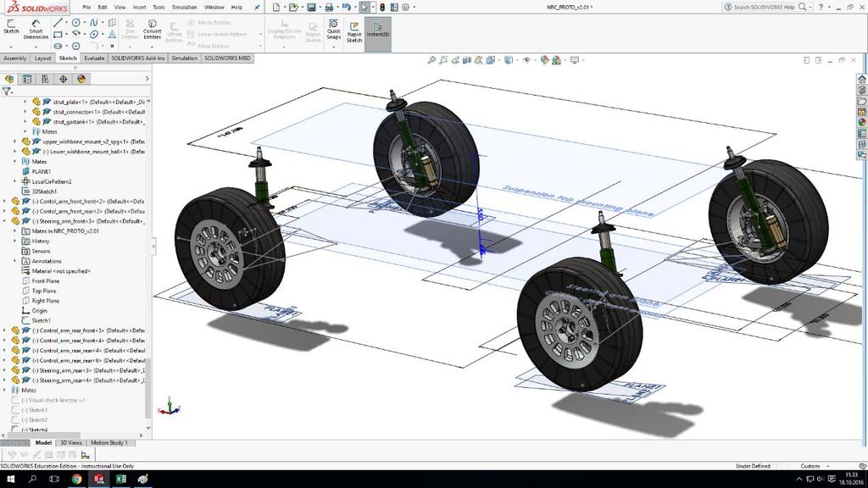The height and width of the screenshot is (488, 868).
Task: Open Options via the gear icon
Action: point(406,7)
